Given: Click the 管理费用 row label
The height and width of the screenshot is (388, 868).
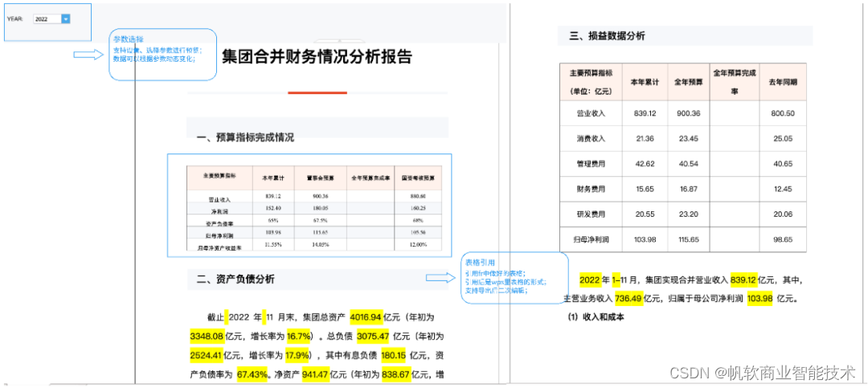Looking at the screenshot, I should tap(592, 163).
